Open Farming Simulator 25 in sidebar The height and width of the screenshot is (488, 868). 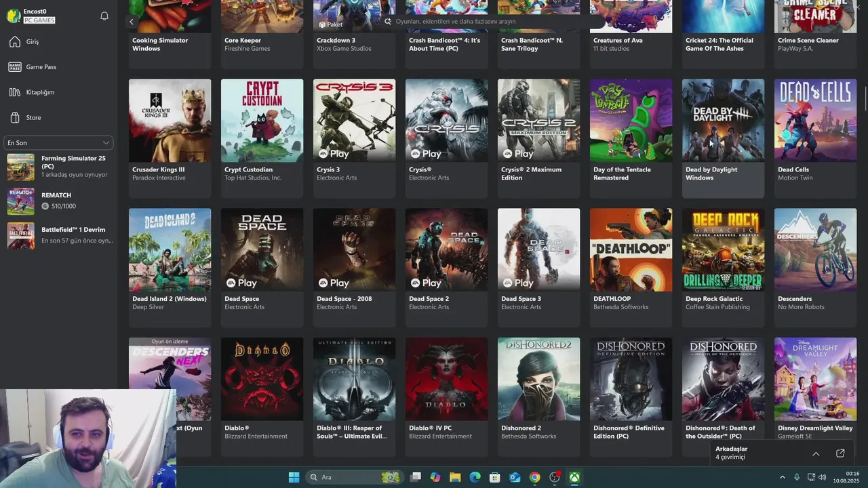58,167
